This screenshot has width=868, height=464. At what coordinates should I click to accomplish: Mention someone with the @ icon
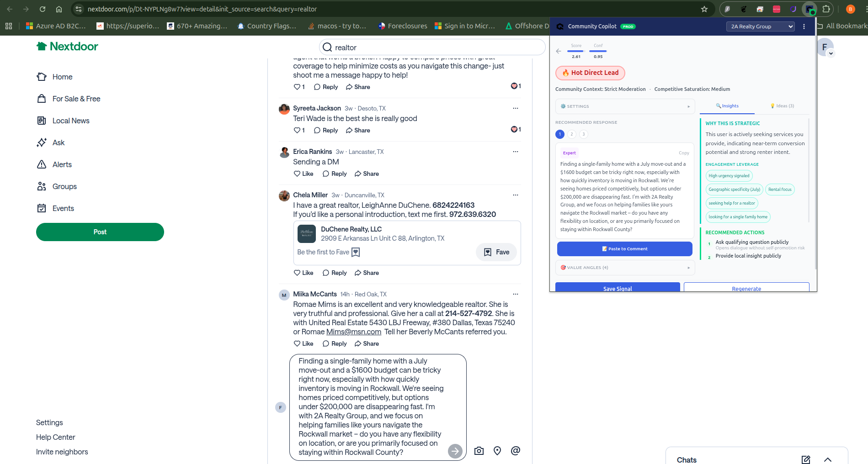point(516,451)
